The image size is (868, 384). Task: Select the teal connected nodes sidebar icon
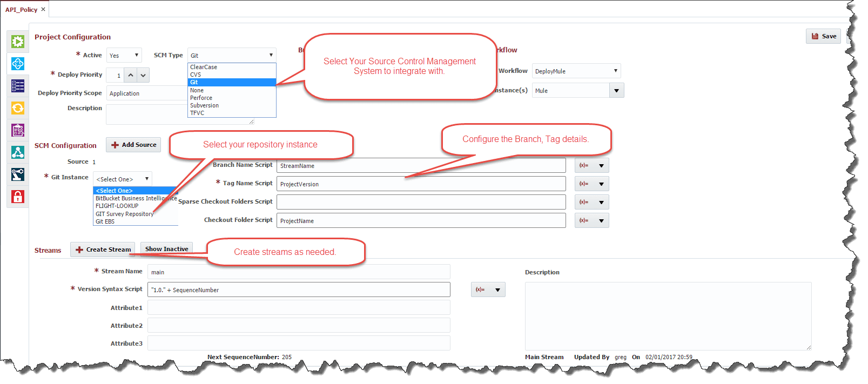click(18, 152)
